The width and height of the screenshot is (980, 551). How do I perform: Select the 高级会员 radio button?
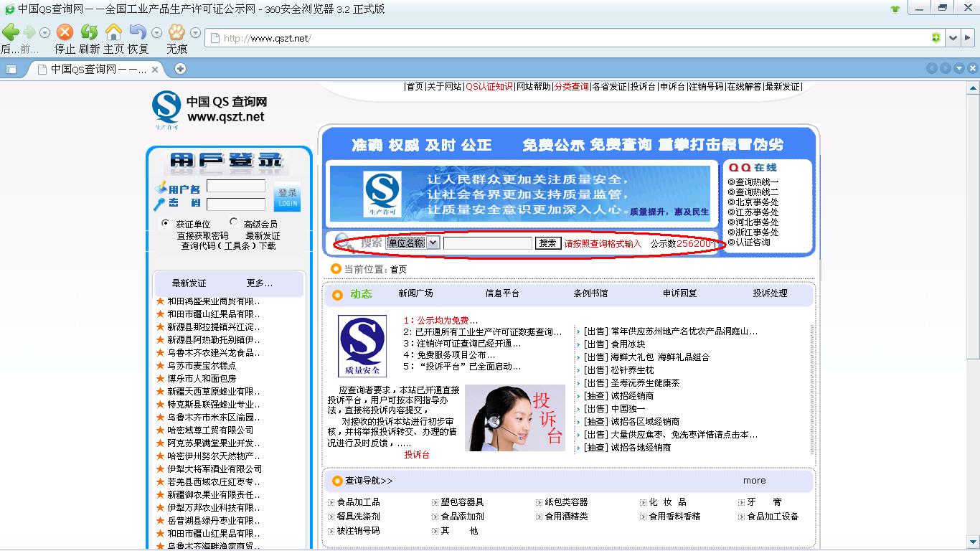(233, 222)
